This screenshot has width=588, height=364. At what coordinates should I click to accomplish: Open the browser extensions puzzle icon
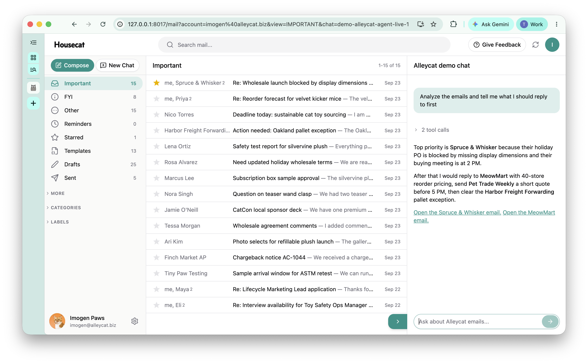click(x=453, y=24)
